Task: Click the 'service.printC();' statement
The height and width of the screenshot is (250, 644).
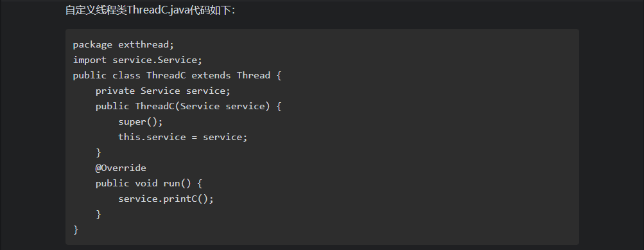Action: [166, 199]
